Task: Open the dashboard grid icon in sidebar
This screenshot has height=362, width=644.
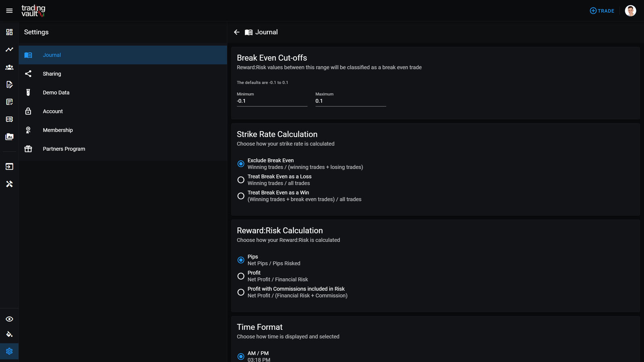Action: [9, 32]
